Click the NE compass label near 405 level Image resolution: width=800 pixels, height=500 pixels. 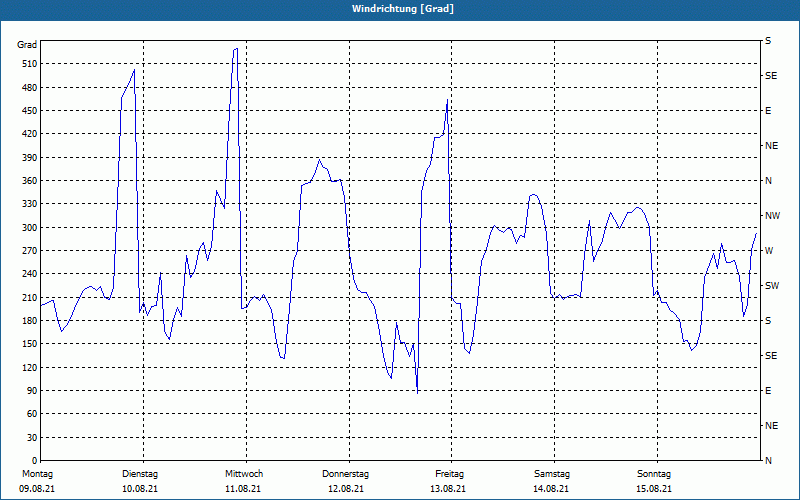coord(772,146)
